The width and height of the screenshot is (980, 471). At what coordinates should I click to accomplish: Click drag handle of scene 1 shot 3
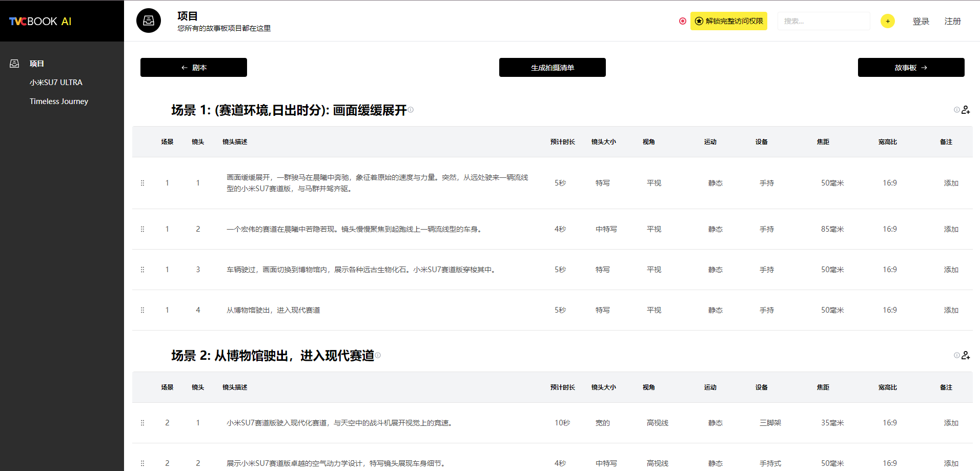point(142,270)
